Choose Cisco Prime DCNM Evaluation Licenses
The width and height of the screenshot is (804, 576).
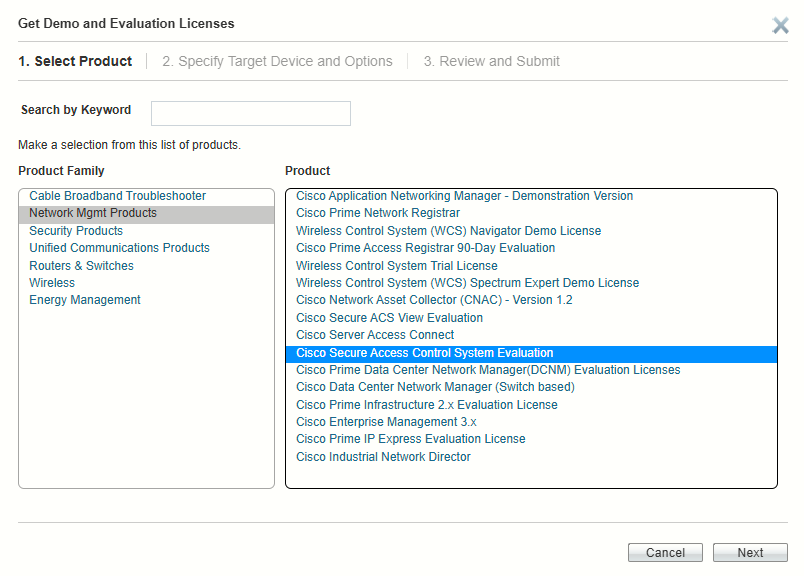coord(531,370)
